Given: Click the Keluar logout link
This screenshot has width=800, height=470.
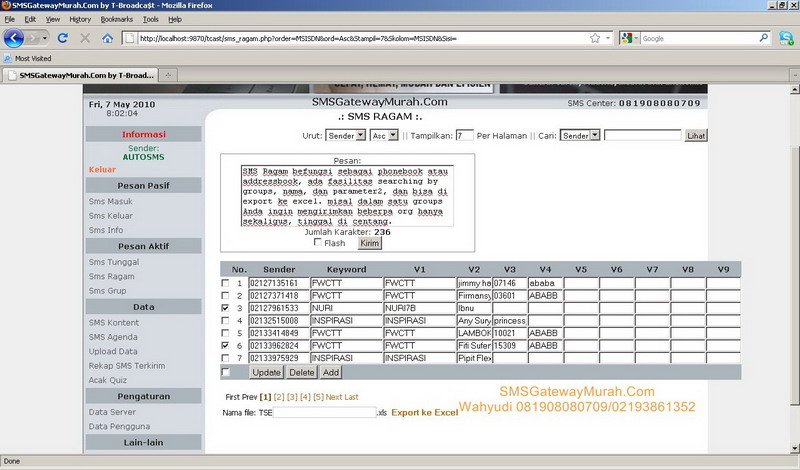Looking at the screenshot, I should pos(102,169).
